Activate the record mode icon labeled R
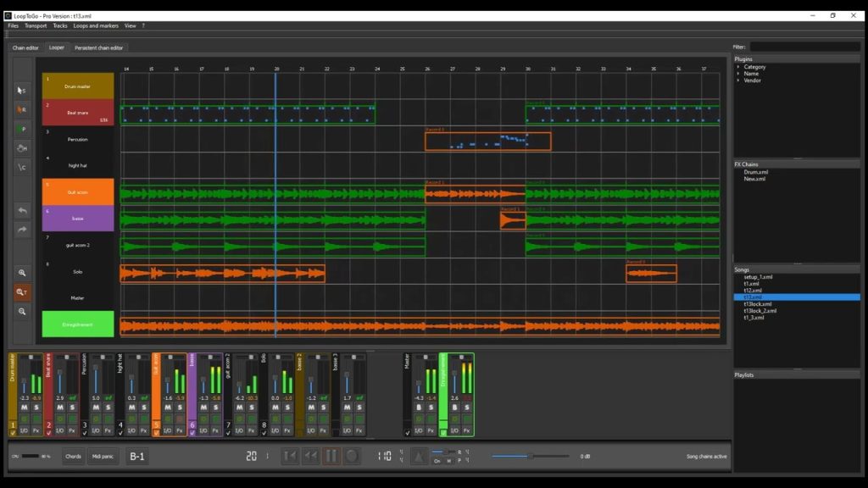This screenshot has height=488, width=868. coord(20,110)
